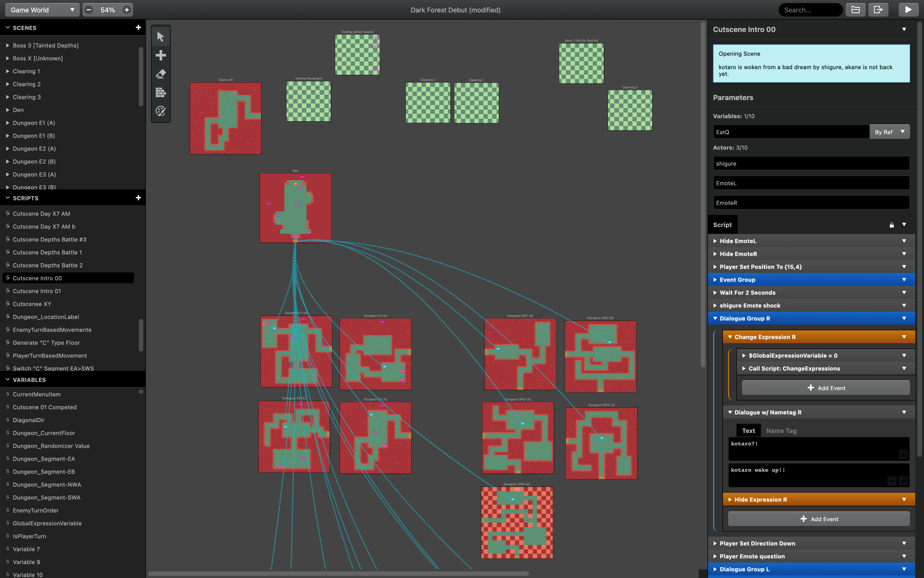Click the Opening Scene notes box
This screenshot has width=924, height=578.
pyautogui.click(x=811, y=63)
